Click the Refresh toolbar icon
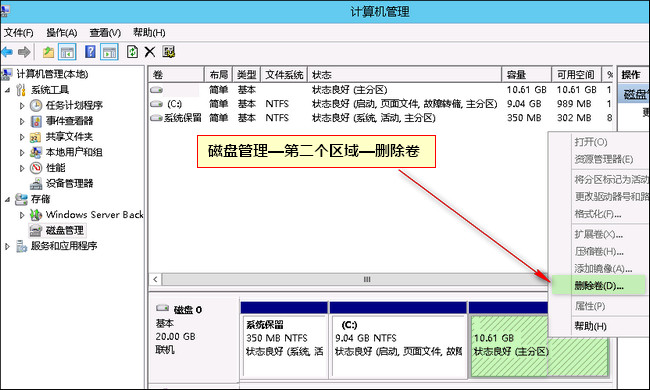The width and height of the screenshot is (650, 390). (x=132, y=52)
